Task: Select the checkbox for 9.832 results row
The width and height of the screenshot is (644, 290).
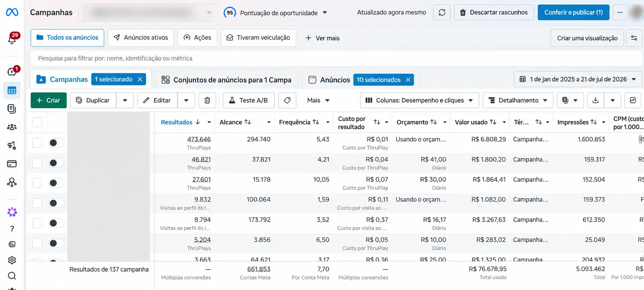Action: pyautogui.click(x=37, y=203)
